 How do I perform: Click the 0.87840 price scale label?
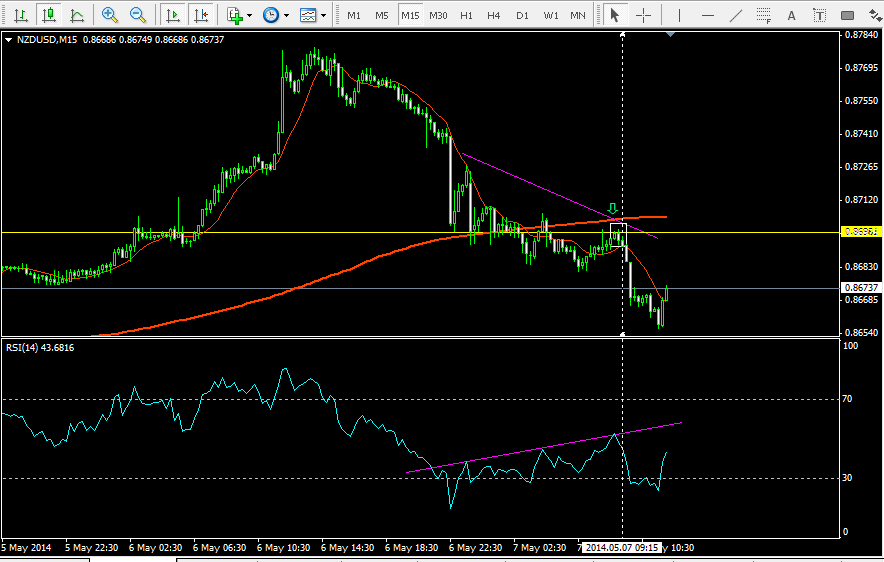861,35
